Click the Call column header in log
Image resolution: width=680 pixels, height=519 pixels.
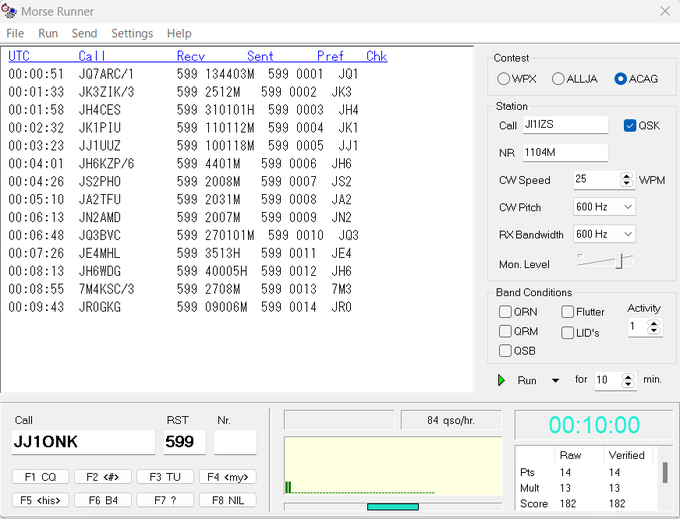(x=92, y=56)
